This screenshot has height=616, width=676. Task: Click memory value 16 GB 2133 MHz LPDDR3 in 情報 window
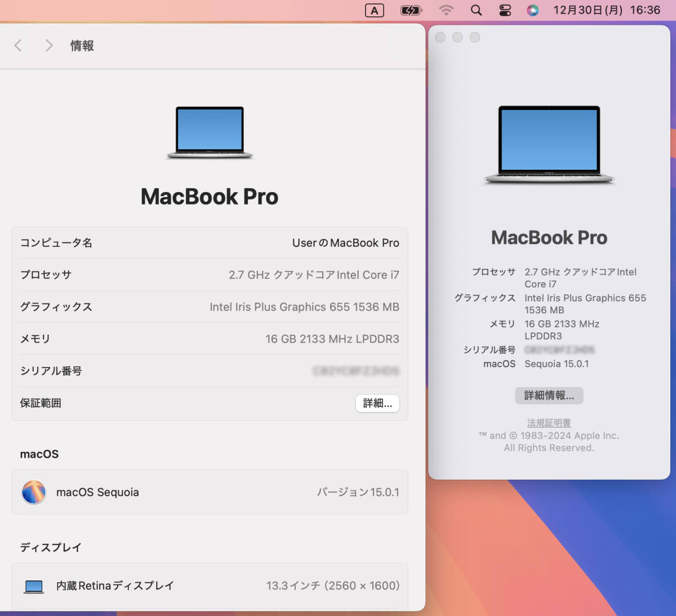click(332, 339)
